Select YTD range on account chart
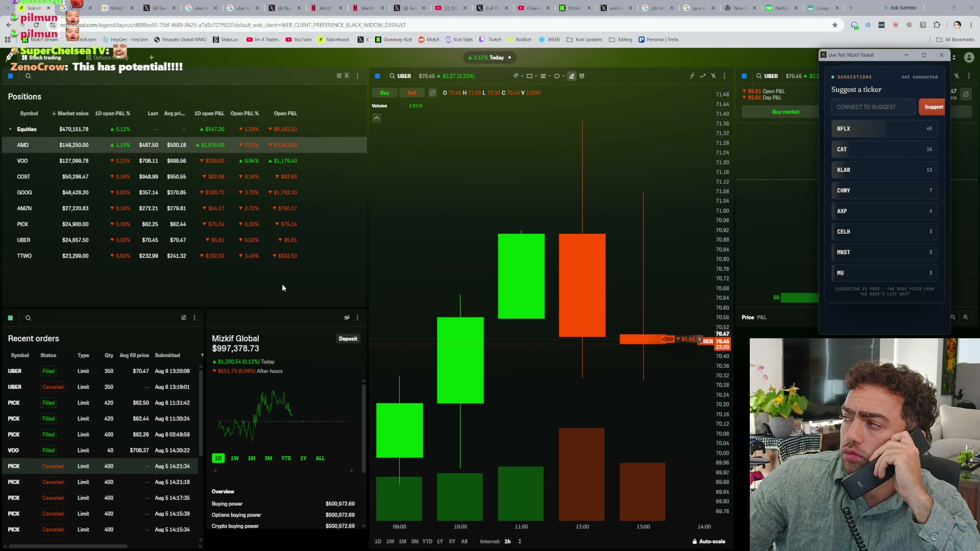The width and height of the screenshot is (980, 551). click(x=286, y=458)
